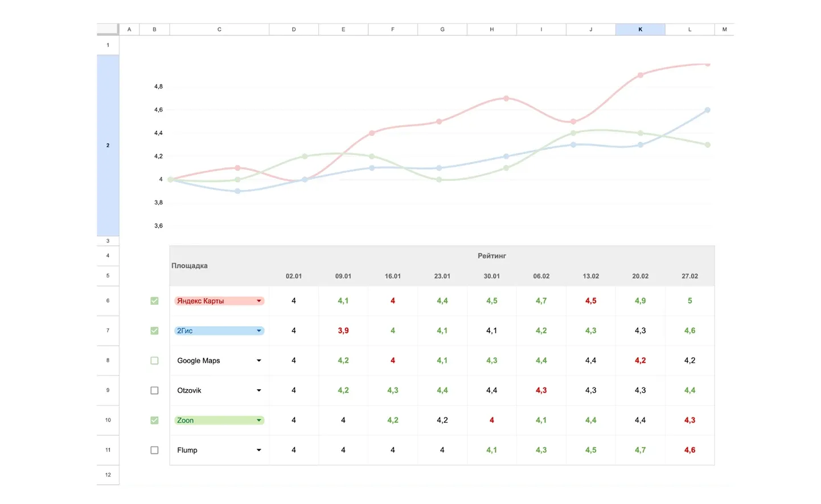Screen dimensions: 821x504
Task: Open the Яндекс Карты dropdown arrow
Action: [x=259, y=301]
